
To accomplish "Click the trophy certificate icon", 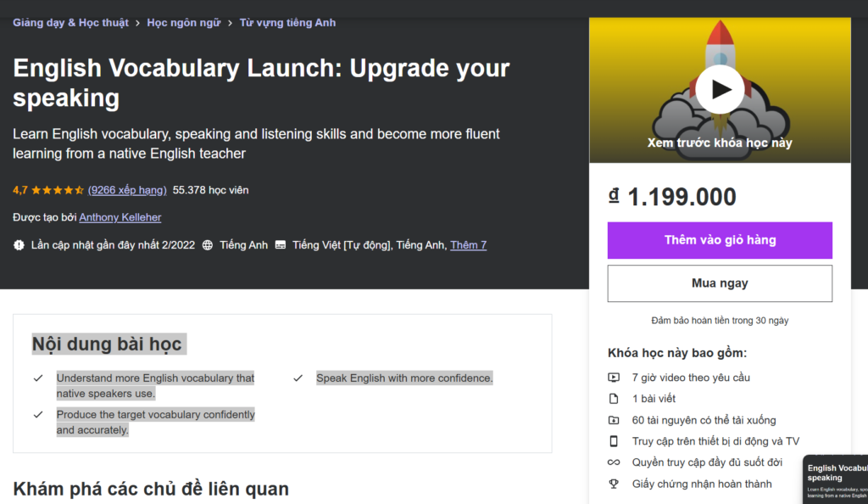I will click(x=614, y=484).
